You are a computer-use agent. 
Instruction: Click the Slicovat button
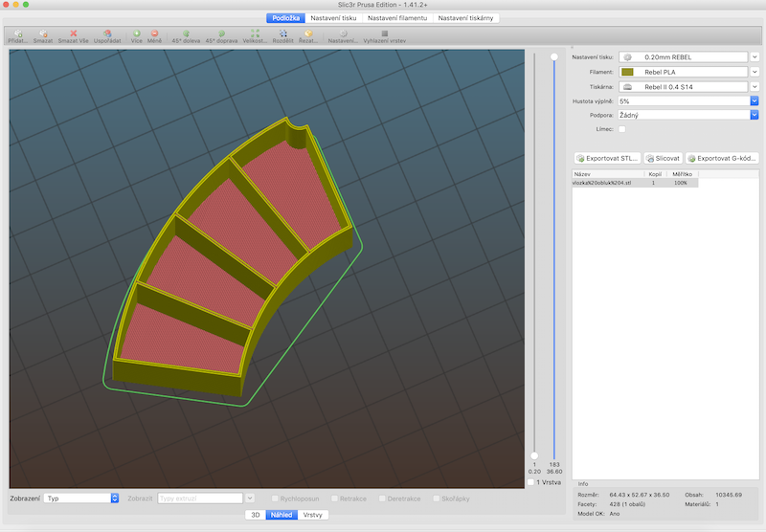[663, 158]
